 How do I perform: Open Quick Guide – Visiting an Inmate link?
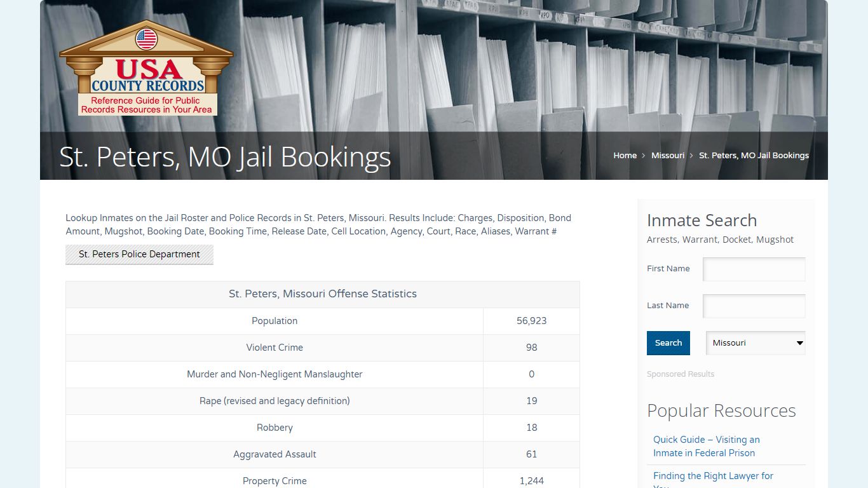(x=707, y=446)
